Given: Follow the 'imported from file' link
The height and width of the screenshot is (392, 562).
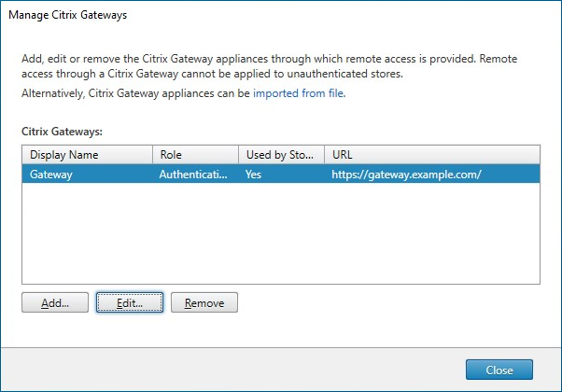Looking at the screenshot, I should 299,94.
